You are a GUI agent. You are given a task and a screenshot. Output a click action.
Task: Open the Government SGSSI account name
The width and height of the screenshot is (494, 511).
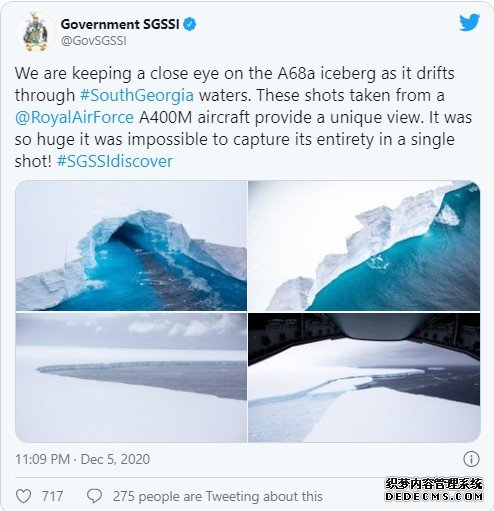120,24
